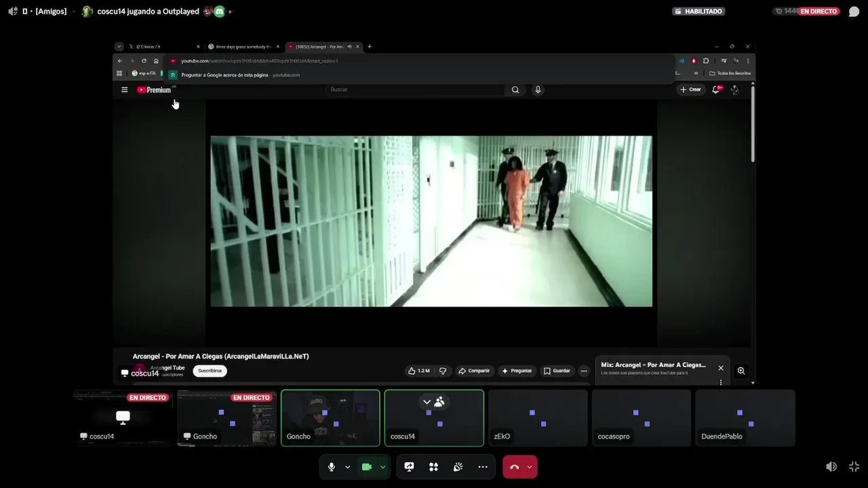Open YouTube account avatar
Screen dimensions: 868x488
735,89
